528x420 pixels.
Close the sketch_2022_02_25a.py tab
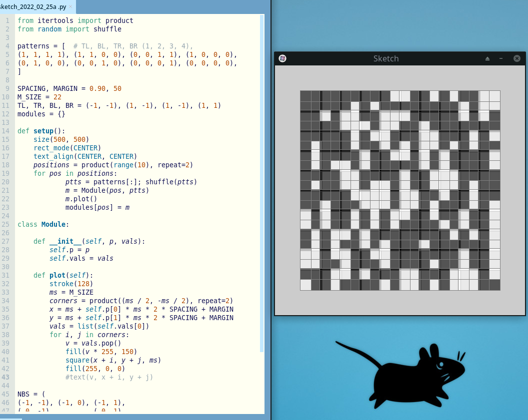tap(71, 7)
